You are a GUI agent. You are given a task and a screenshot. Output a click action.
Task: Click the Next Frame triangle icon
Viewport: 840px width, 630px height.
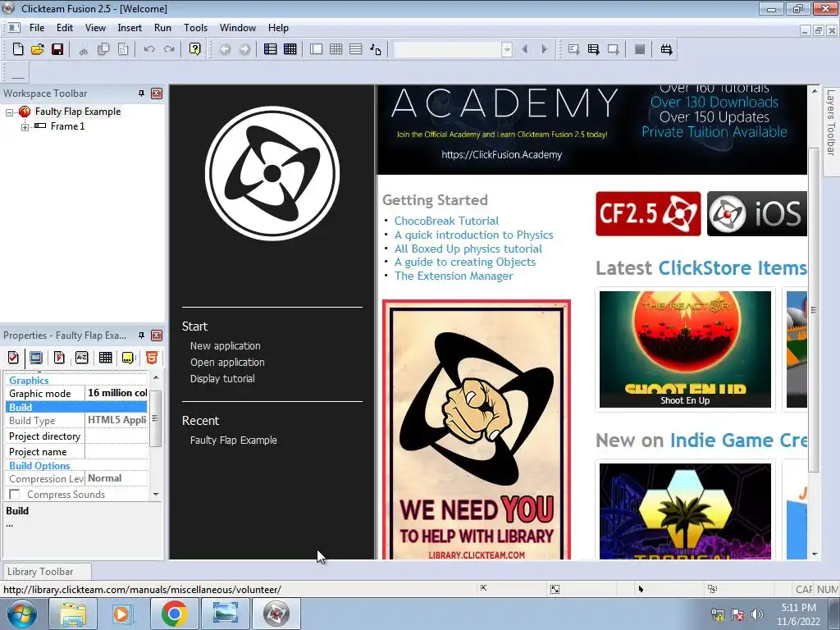pos(545,49)
